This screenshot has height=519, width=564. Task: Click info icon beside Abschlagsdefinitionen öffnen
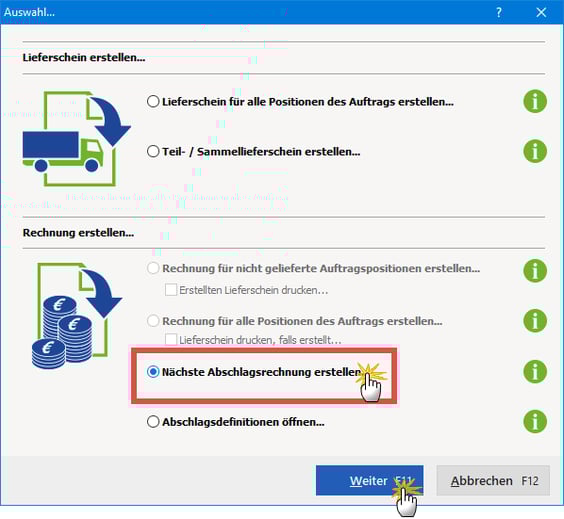[x=535, y=421]
